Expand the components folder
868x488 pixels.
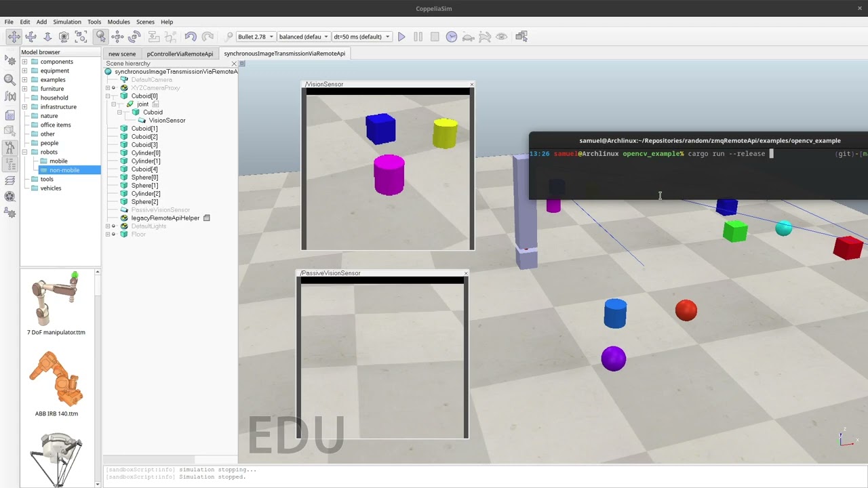pos(24,62)
